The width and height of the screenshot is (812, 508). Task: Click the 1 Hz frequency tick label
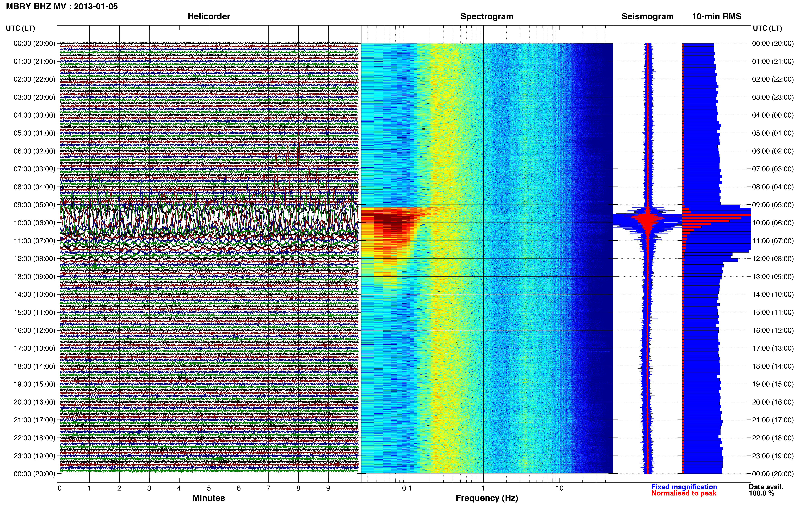coord(483,488)
